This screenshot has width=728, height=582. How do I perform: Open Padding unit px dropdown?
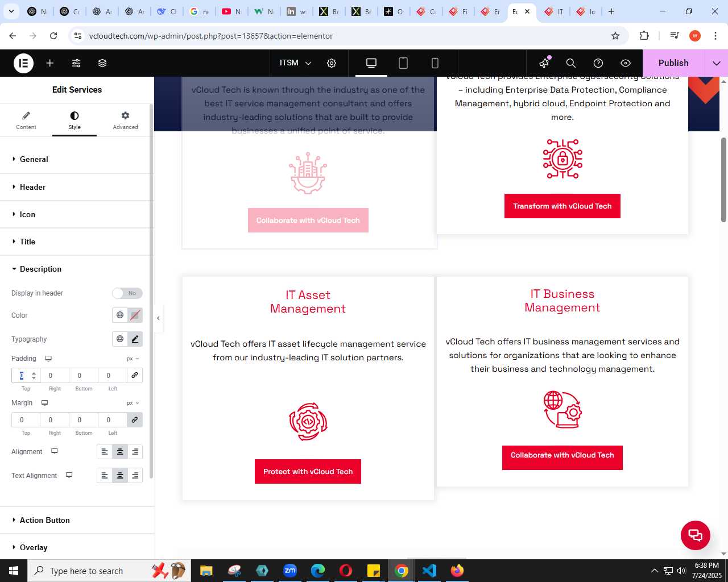[x=133, y=359]
